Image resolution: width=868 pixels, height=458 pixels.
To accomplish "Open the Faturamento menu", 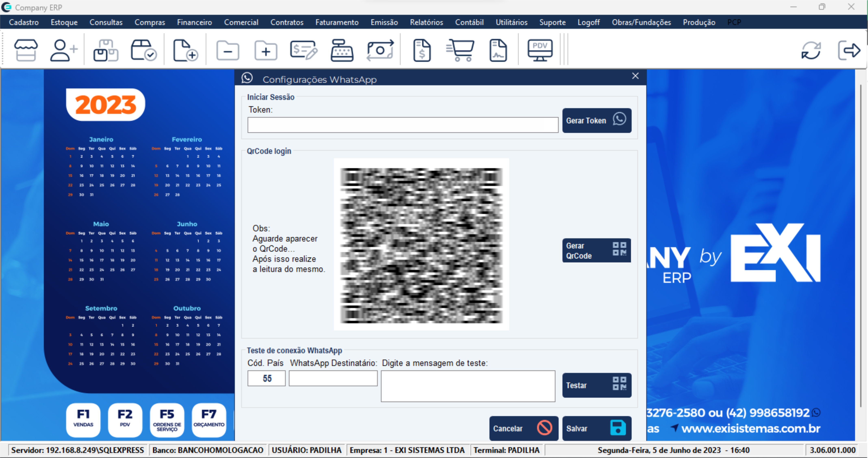I will [x=337, y=22].
